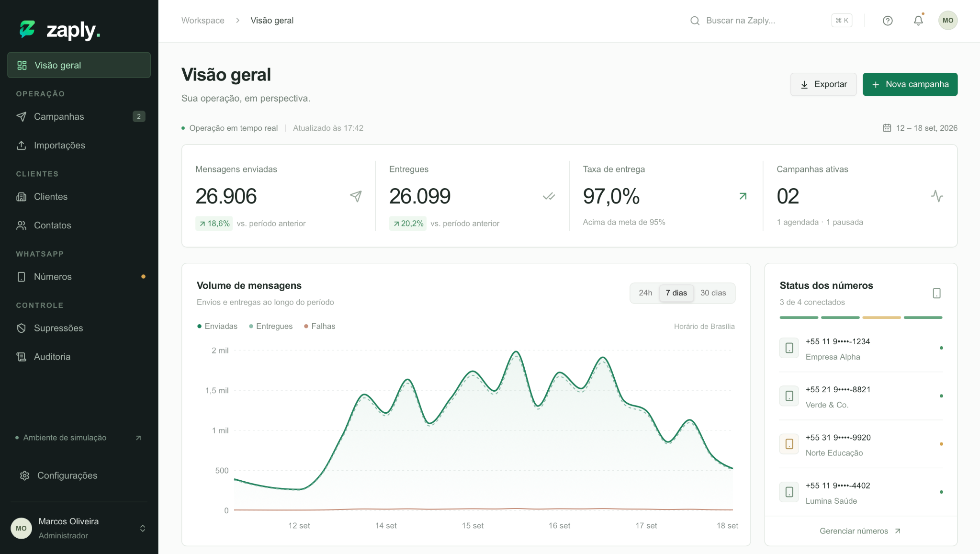Click the +55 31 9••••-9920 number row

(x=861, y=444)
